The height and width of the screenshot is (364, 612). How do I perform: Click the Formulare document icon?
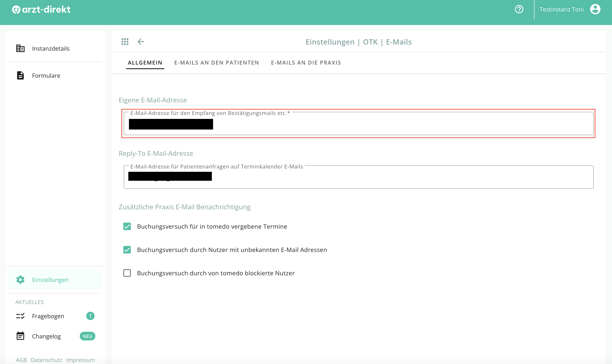20,75
